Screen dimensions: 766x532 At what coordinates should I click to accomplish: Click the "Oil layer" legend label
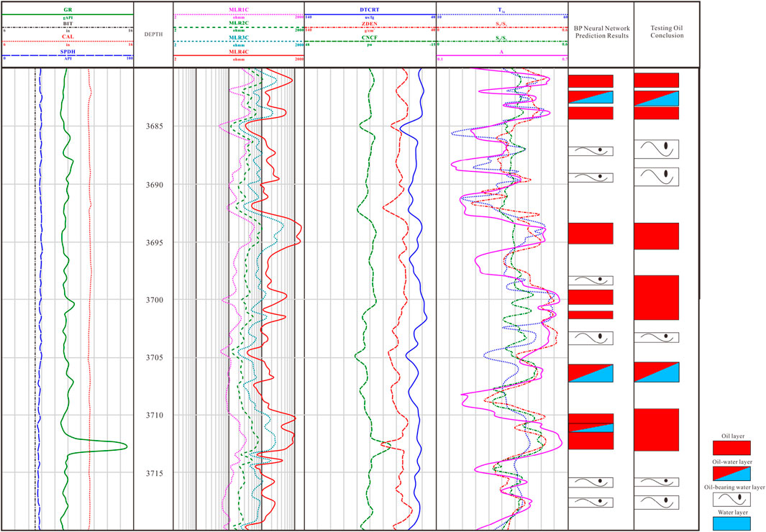coord(733,436)
